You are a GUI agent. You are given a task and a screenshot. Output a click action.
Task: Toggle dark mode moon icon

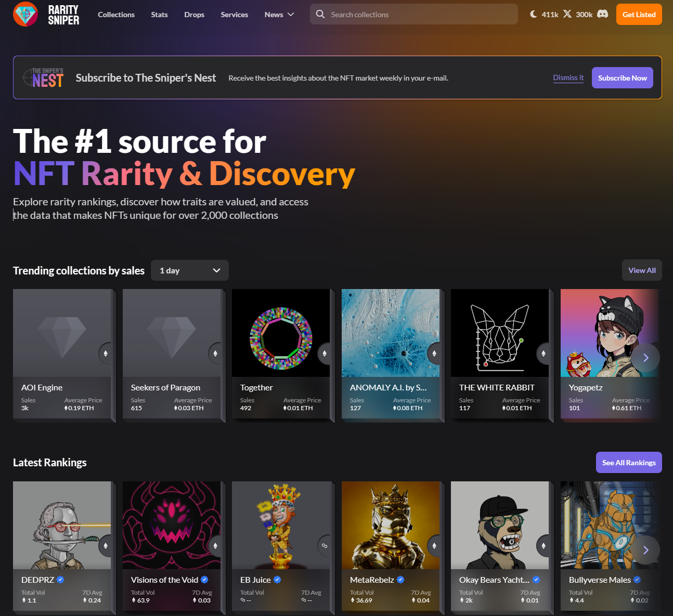(534, 15)
